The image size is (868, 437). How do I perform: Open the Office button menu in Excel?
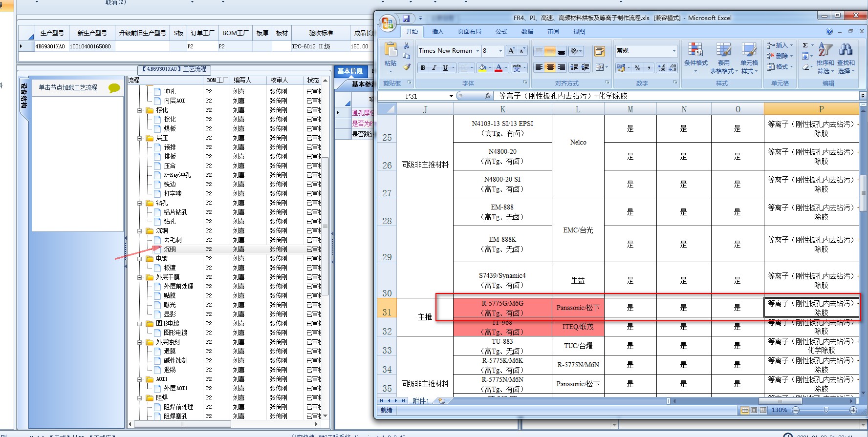pyautogui.click(x=388, y=23)
